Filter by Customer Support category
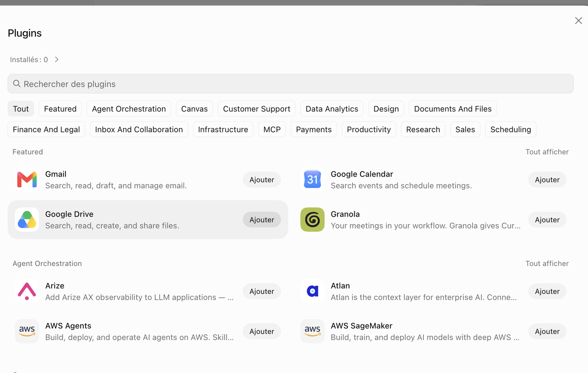 pos(257,109)
